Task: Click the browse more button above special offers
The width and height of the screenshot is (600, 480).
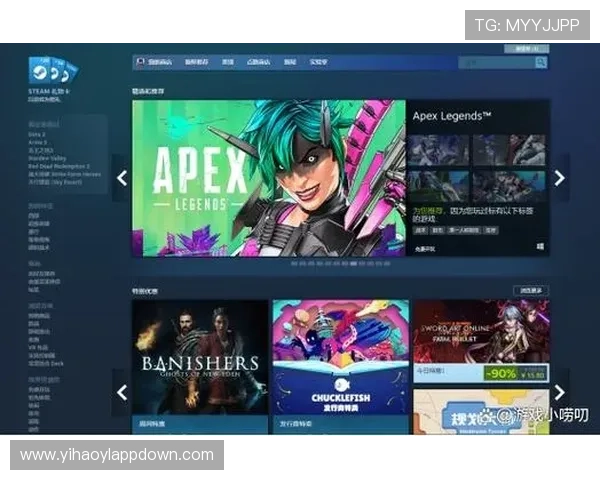Action: point(530,290)
